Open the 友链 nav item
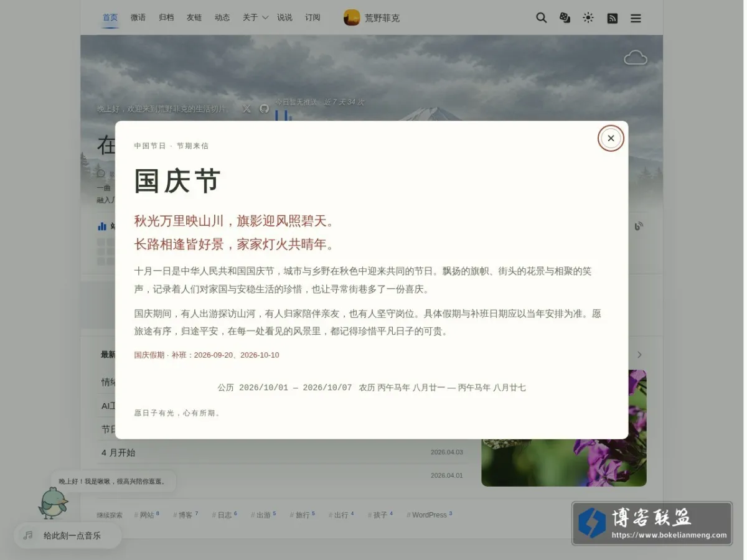Viewport: 747px width, 560px height. [x=194, y=17]
